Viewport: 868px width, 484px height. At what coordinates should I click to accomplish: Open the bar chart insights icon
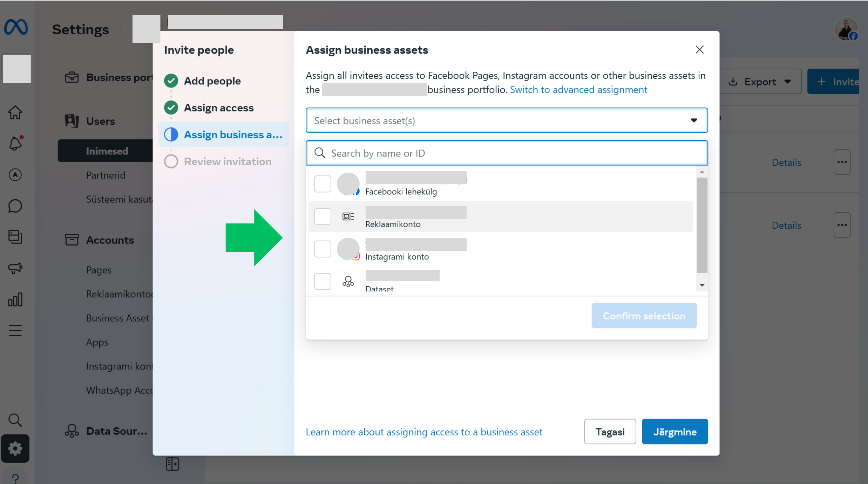[15, 300]
